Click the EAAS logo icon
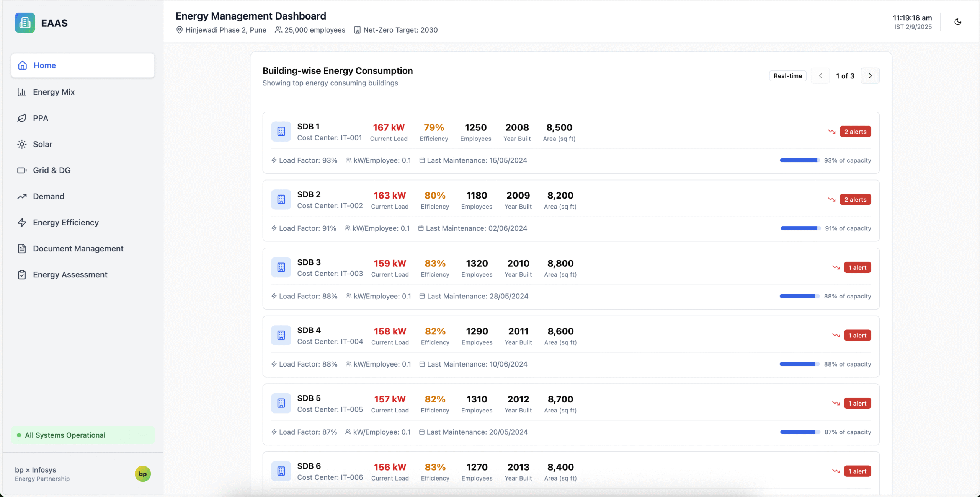980x497 pixels. [25, 23]
